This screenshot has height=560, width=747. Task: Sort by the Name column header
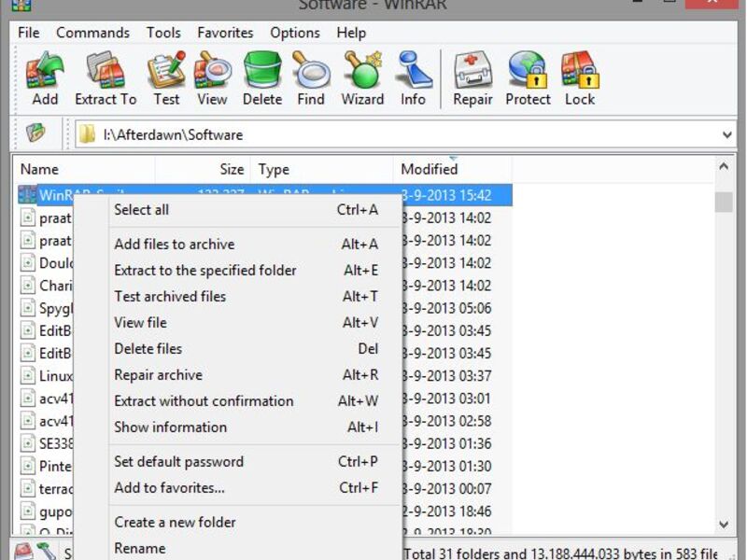(x=84, y=169)
